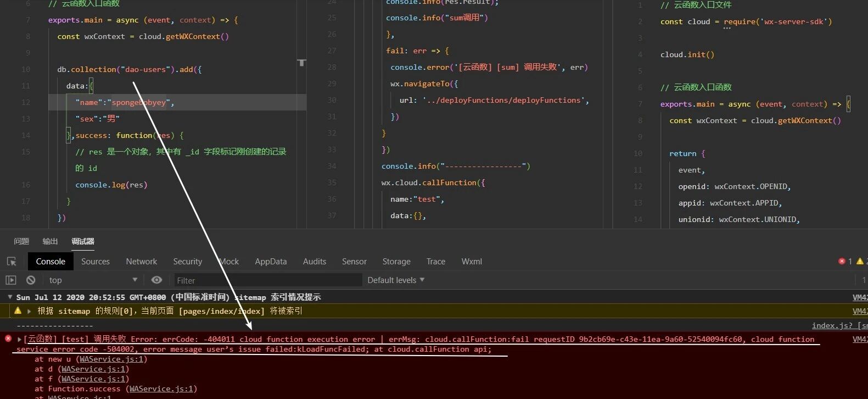
Task: Expand the 根据 sitemap 的规则 warning message
Action: (x=29, y=311)
